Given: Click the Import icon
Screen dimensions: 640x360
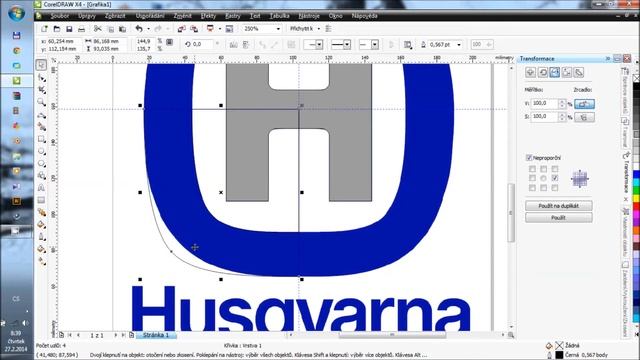Looking at the screenshot, I should 182,29.
